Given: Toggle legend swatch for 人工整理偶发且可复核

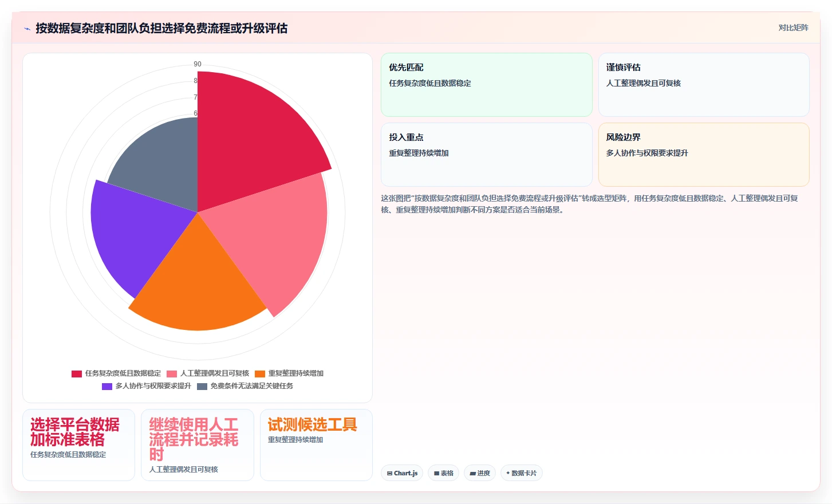Looking at the screenshot, I should 172,373.
